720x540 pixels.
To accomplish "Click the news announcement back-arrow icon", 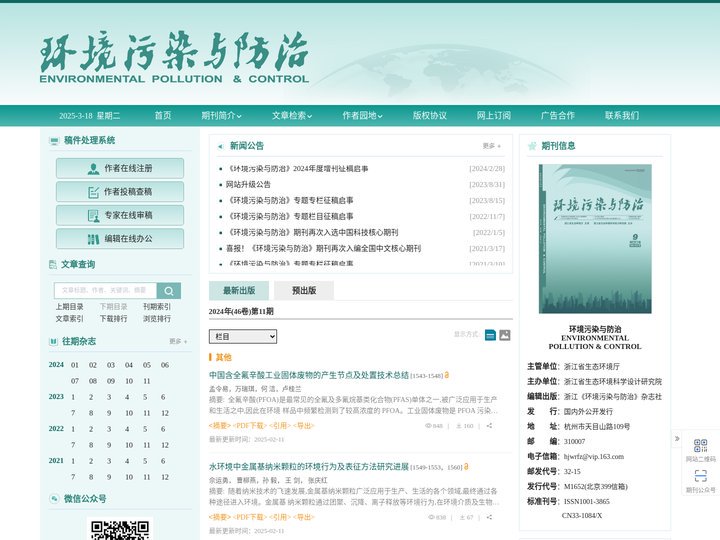I will pyautogui.click(x=220, y=146).
